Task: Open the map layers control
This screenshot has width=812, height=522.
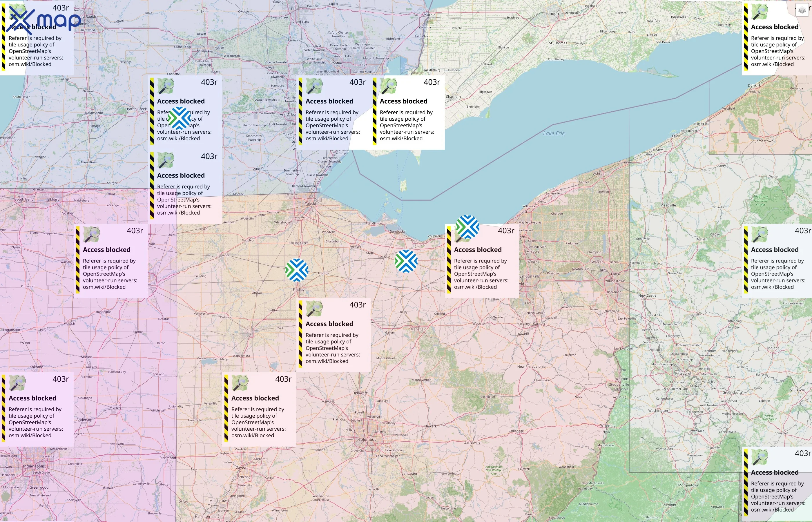Action: (x=802, y=10)
